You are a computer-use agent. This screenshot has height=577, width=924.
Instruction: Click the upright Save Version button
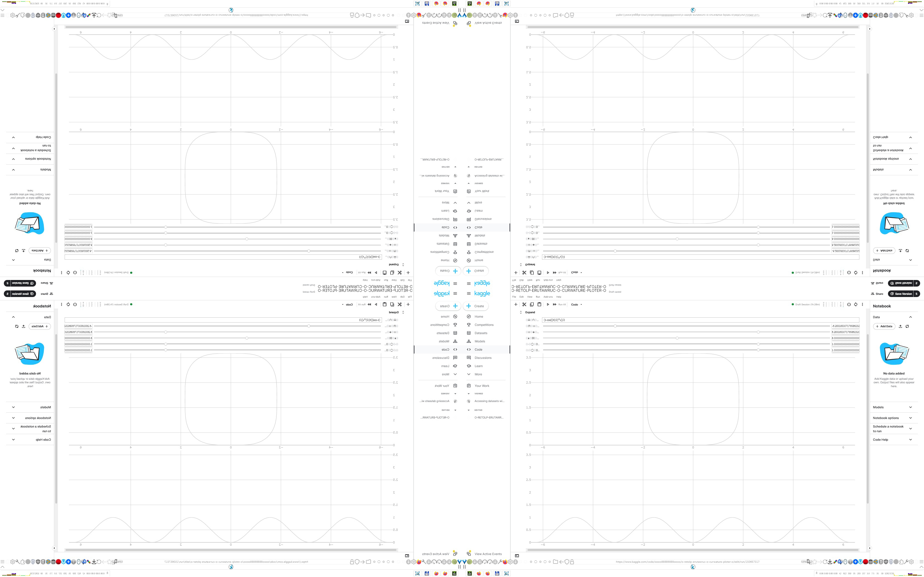pyautogui.click(x=901, y=294)
